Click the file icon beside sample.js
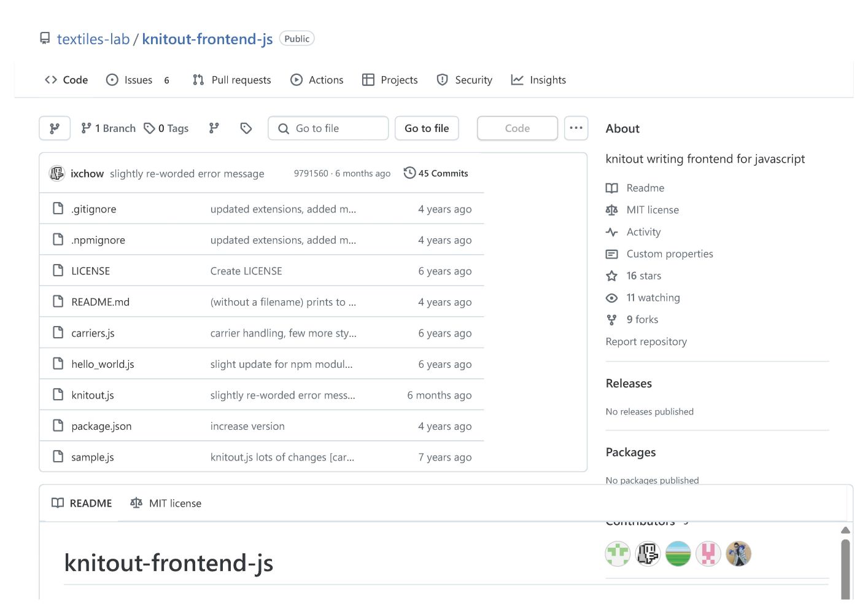 pos(58,457)
